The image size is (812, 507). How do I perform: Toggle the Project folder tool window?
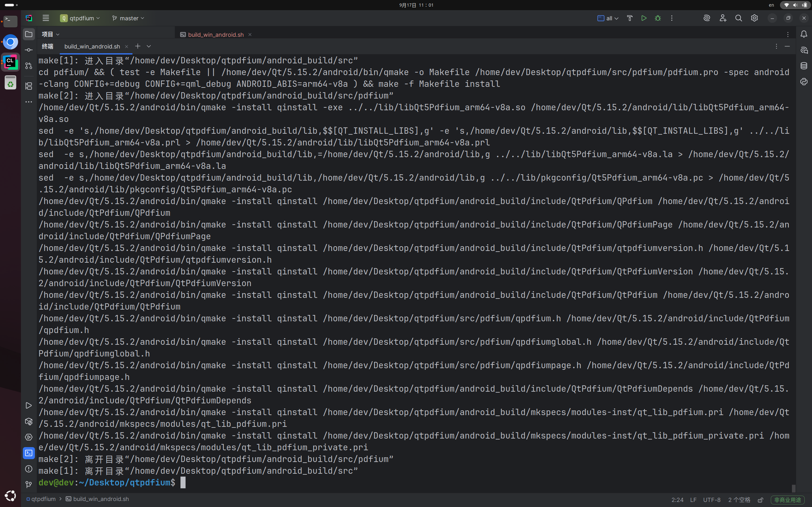[x=29, y=34]
